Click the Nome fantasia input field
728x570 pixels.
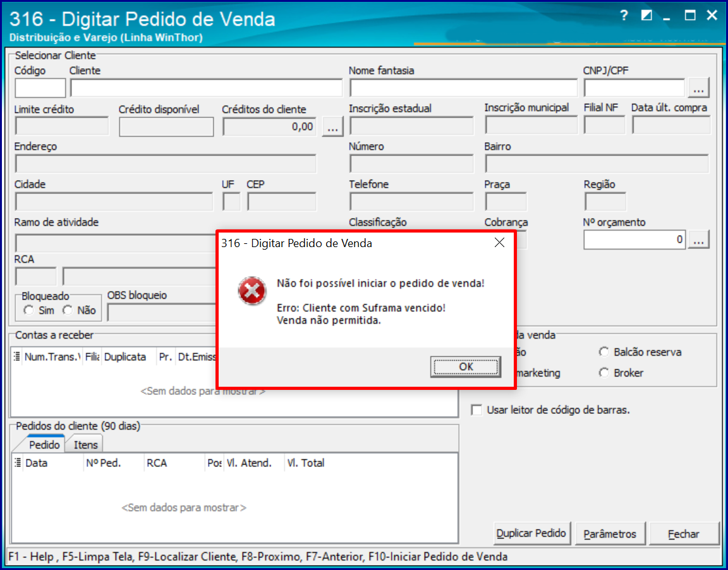(x=463, y=88)
